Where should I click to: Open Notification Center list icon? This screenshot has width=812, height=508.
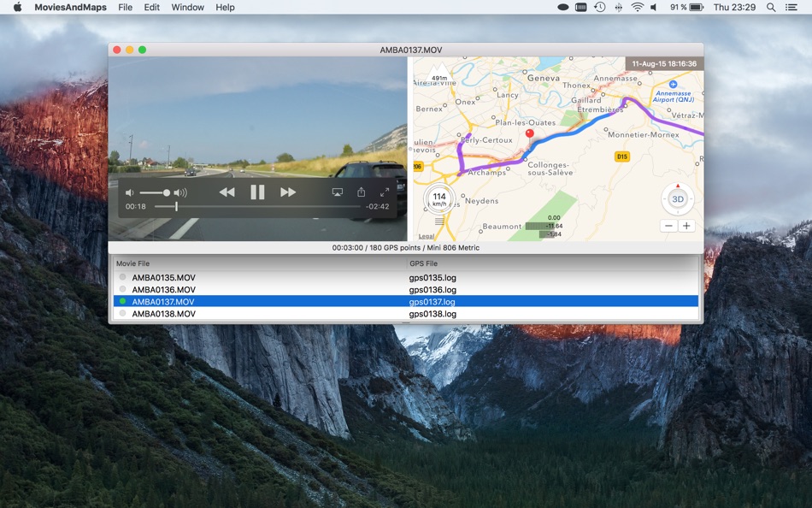tap(791, 7)
